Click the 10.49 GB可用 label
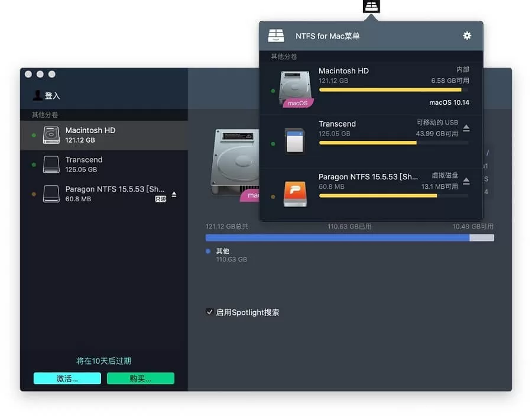 click(473, 227)
